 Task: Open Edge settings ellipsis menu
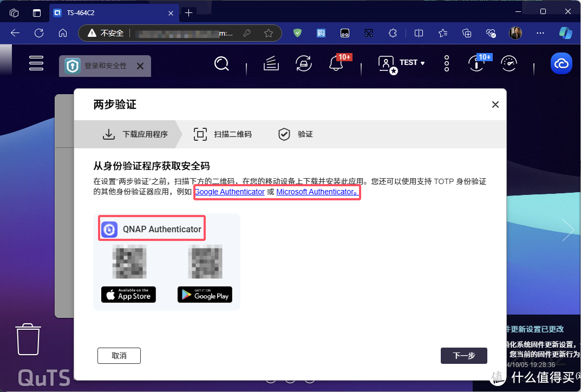(540, 33)
